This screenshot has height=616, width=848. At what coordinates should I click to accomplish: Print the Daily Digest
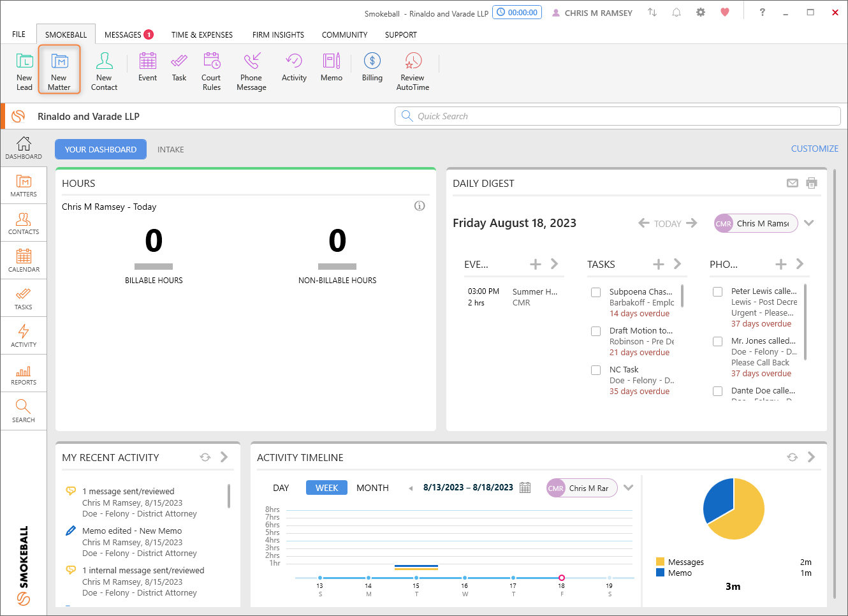tap(812, 183)
